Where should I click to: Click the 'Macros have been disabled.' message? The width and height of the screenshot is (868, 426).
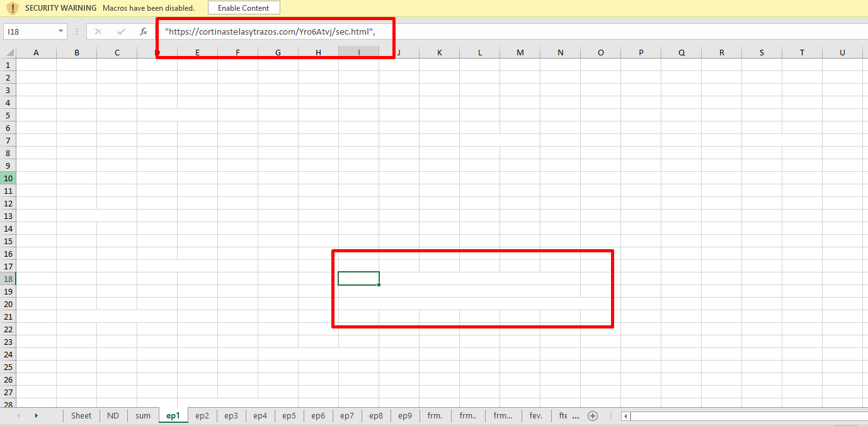[x=149, y=8]
